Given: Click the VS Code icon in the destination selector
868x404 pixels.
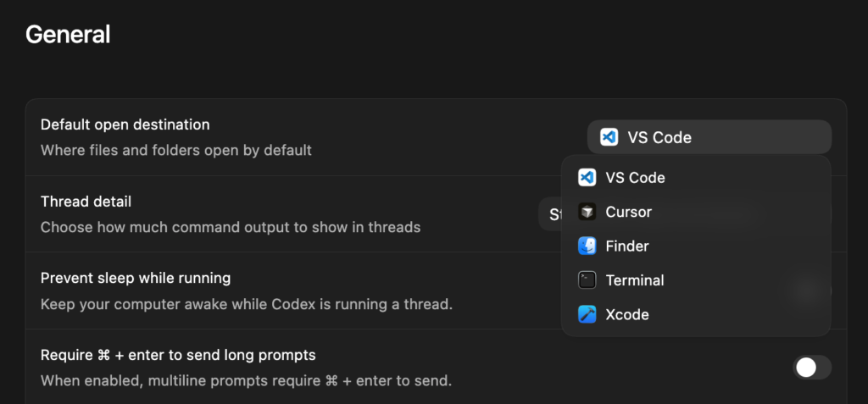Looking at the screenshot, I should (609, 137).
